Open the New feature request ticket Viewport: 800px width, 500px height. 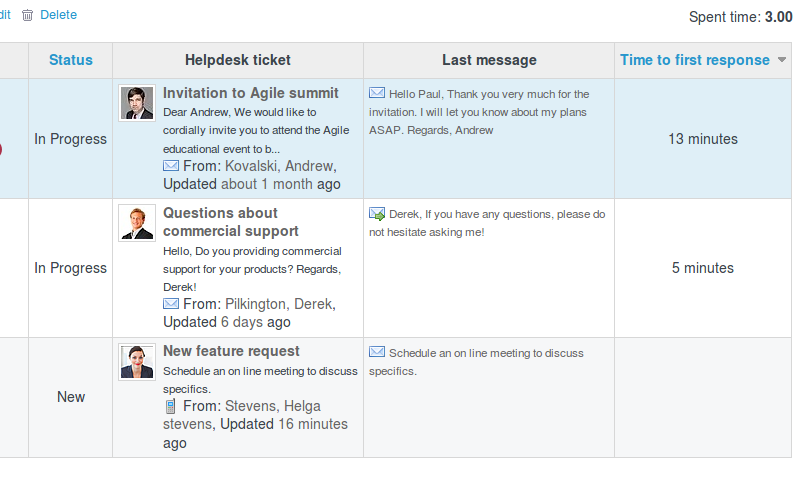tap(231, 351)
